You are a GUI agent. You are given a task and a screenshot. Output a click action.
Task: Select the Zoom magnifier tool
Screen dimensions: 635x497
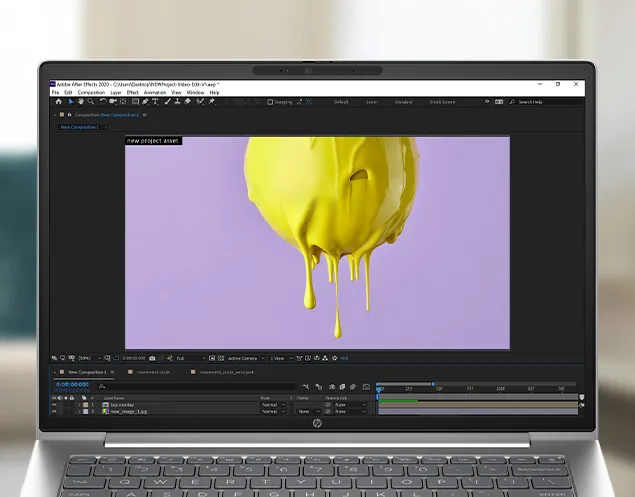coord(90,102)
